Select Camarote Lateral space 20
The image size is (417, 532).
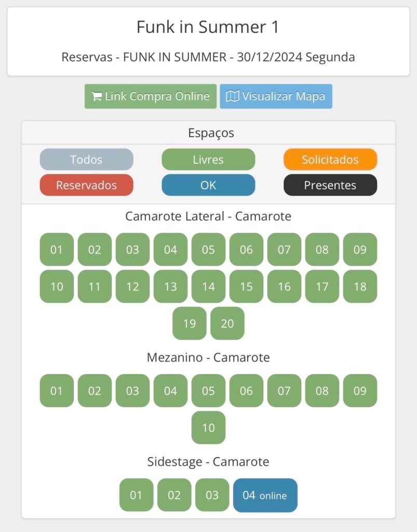(227, 323)
